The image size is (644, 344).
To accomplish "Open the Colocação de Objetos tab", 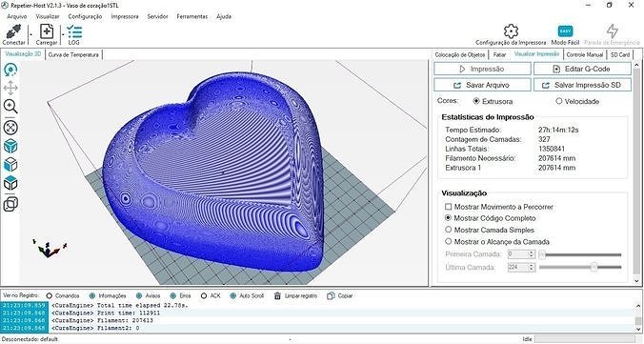I will (x=460, y=54).
